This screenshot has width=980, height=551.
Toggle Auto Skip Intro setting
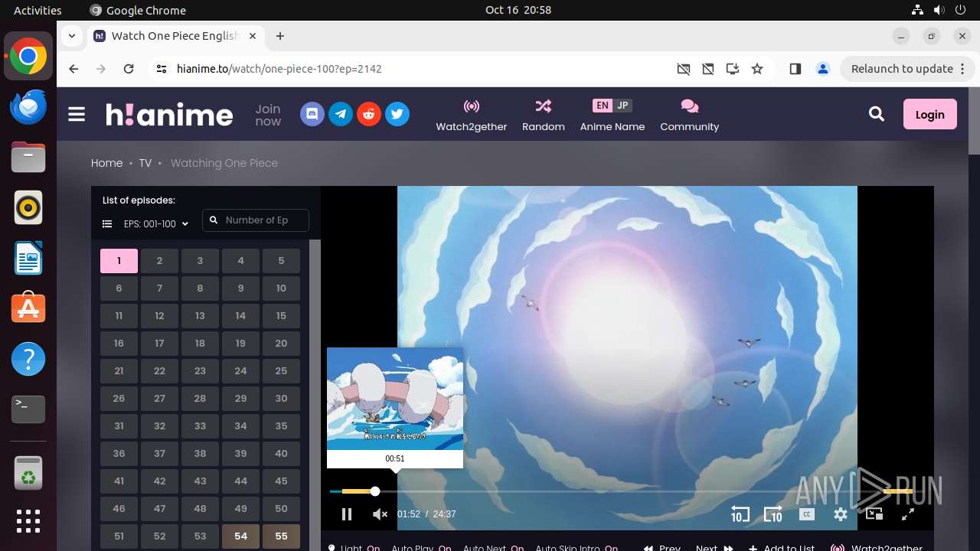click(x=577, y=547)
